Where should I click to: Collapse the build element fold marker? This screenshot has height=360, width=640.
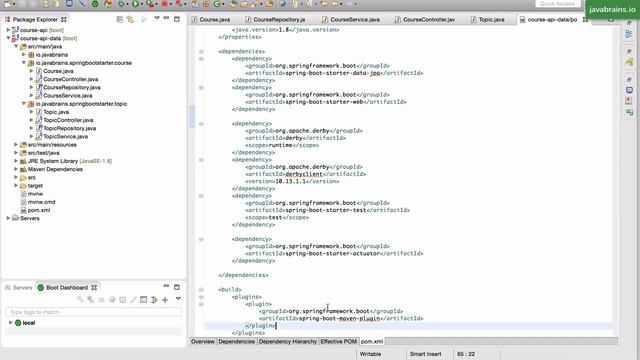[201, 290]
